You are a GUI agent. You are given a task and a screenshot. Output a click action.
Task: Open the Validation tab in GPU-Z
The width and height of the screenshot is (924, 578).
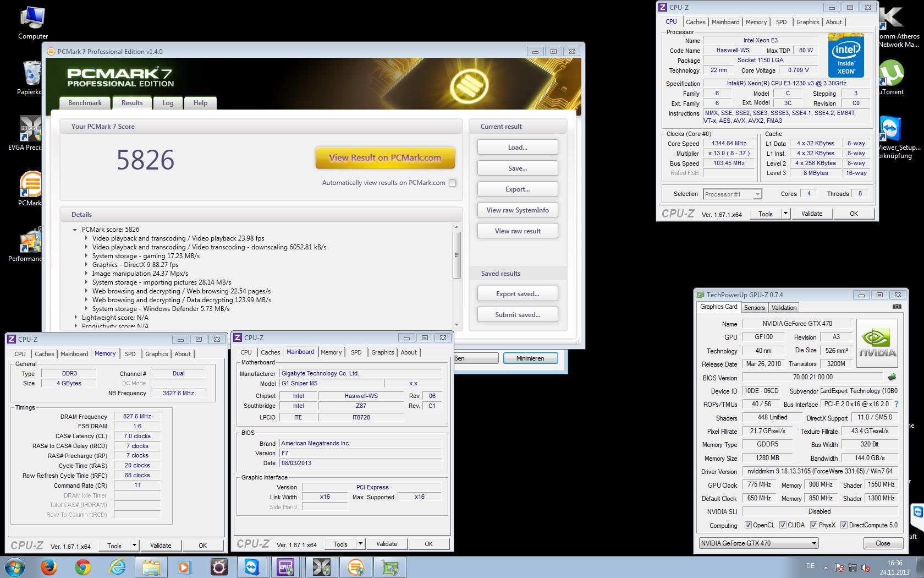tap(784, 308)
